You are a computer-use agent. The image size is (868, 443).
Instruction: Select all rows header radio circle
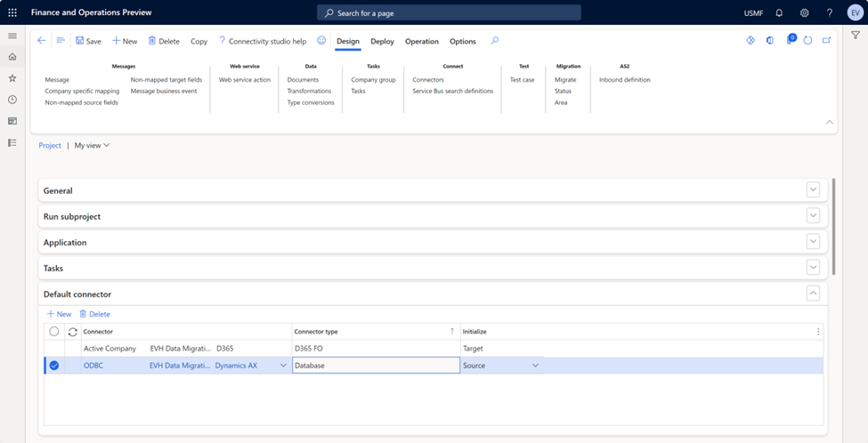53,331
